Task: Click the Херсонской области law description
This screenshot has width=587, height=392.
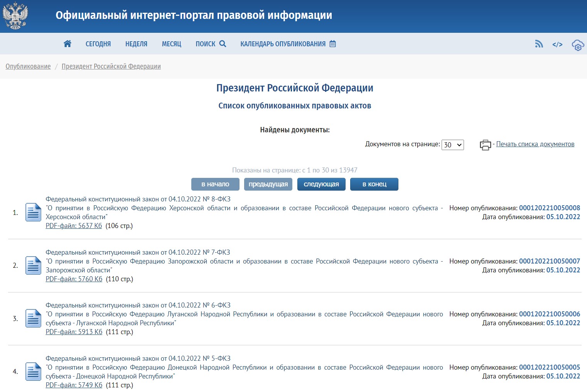Action: [244, 213]
